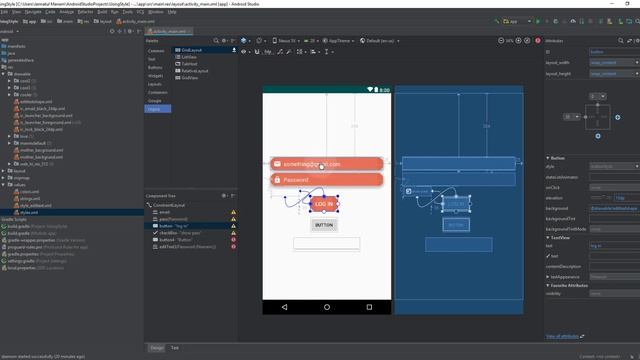Zoom in the design surface
The image size is (640, 360).
point(518,41)
